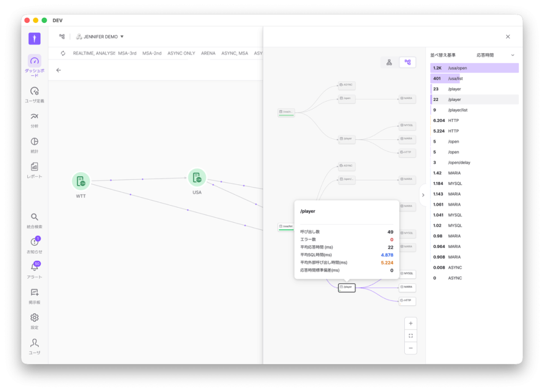Image resolution: width=544 pixels, height=392 pixels.
Task: Toggle the purple flow layout view button
Action: (407, 63)
